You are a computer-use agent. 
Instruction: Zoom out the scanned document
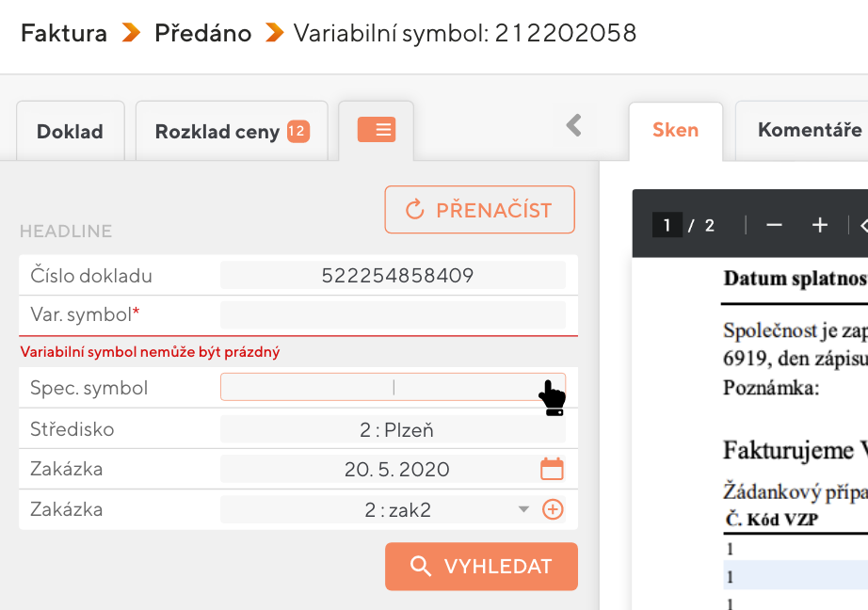click(774, 225)
